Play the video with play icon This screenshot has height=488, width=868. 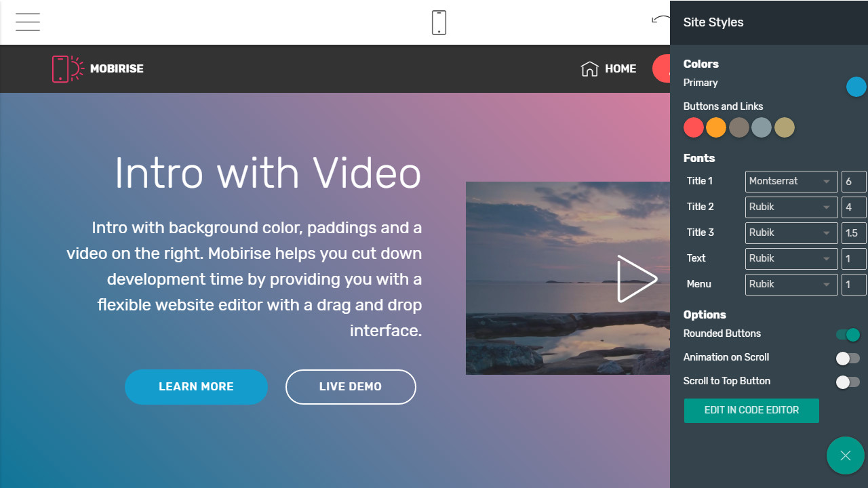coord(636,279)
